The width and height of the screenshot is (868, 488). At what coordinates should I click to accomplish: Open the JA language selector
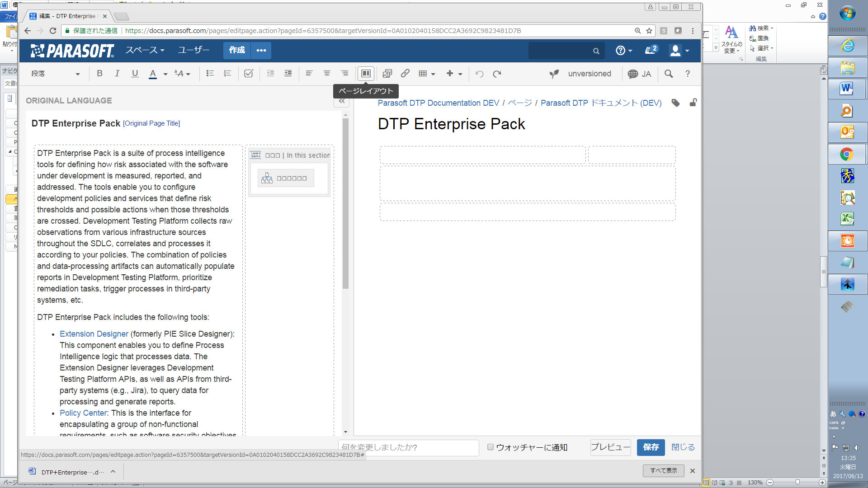point(639,74)
